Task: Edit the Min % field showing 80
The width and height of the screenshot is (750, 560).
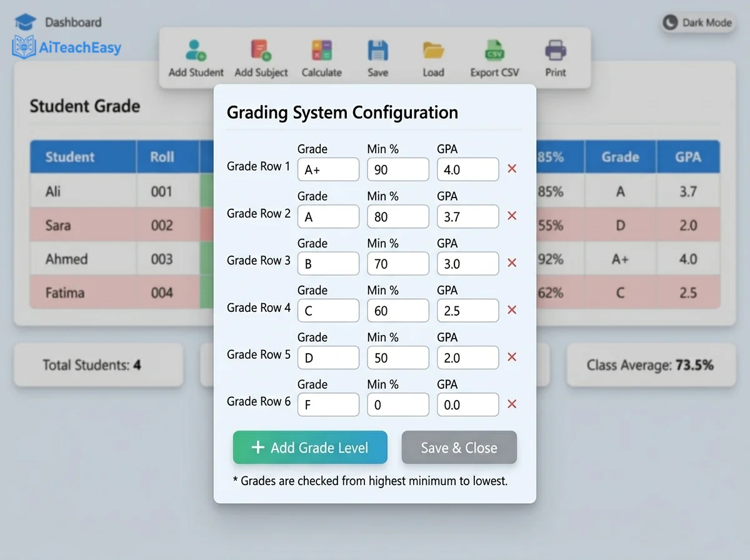Action: [398, 216]
